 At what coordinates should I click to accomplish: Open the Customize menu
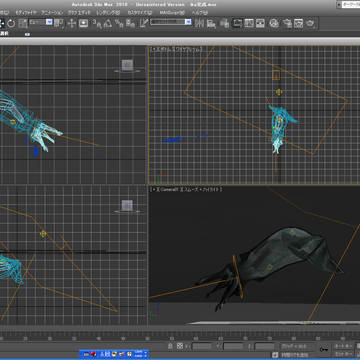coord(140,12)
